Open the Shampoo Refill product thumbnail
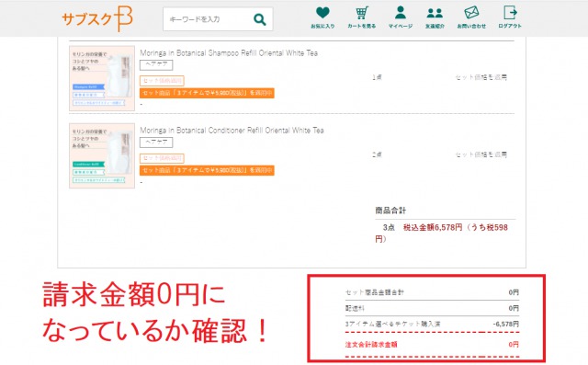The height and width of the screenshot is (365, 588). click(102, 78)
